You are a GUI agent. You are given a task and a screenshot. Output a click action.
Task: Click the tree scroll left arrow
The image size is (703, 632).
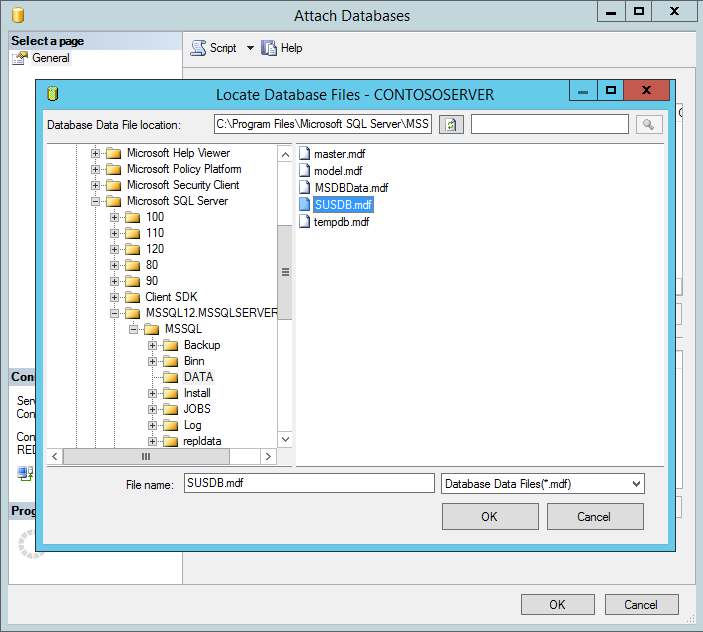click(55, 456)
